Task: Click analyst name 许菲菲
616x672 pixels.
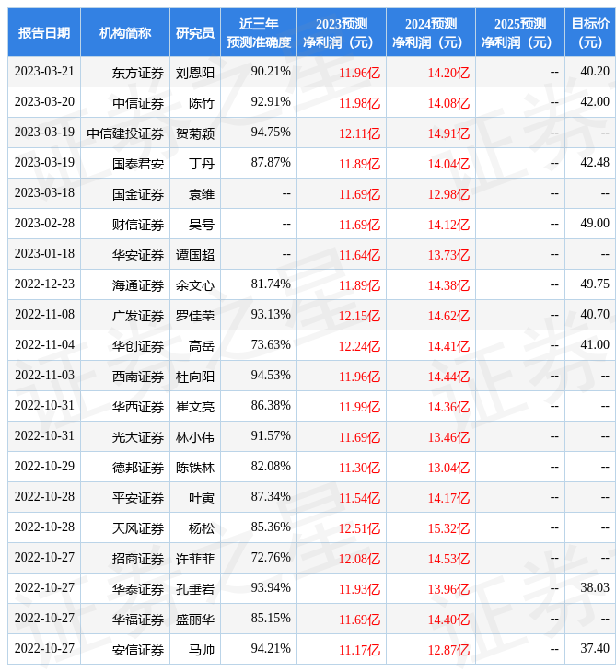Action: (195, 559)
